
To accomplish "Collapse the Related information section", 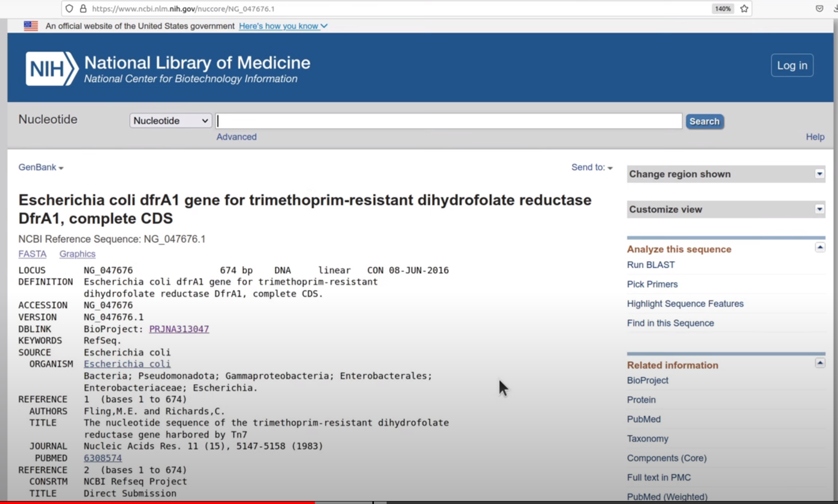I will (x=820, y=363).
